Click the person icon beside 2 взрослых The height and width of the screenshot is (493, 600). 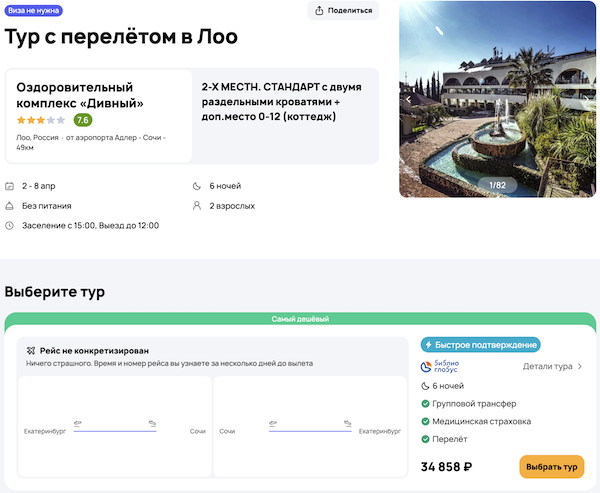[x=196, y=206]
